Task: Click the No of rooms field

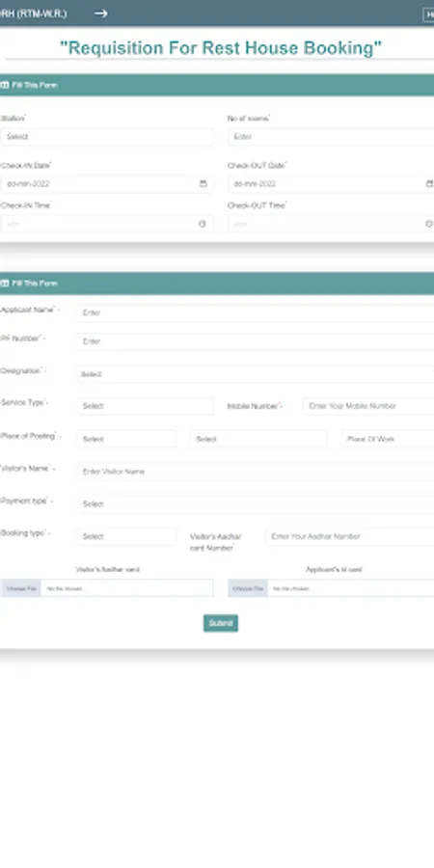Action: pyautogui.click(x=331, y=137)
